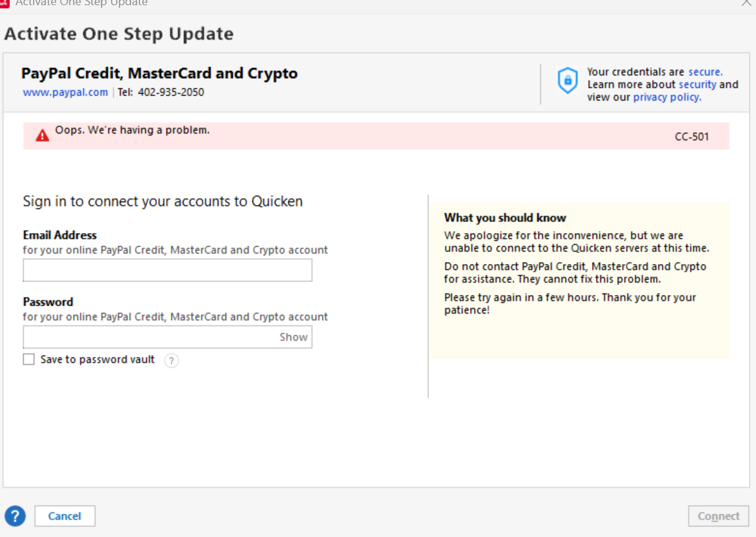Click 'PayPal Credit, MasterCard and Crypto' title
Image resolution: width=756 pixels, height=537 pixels.
159,74
